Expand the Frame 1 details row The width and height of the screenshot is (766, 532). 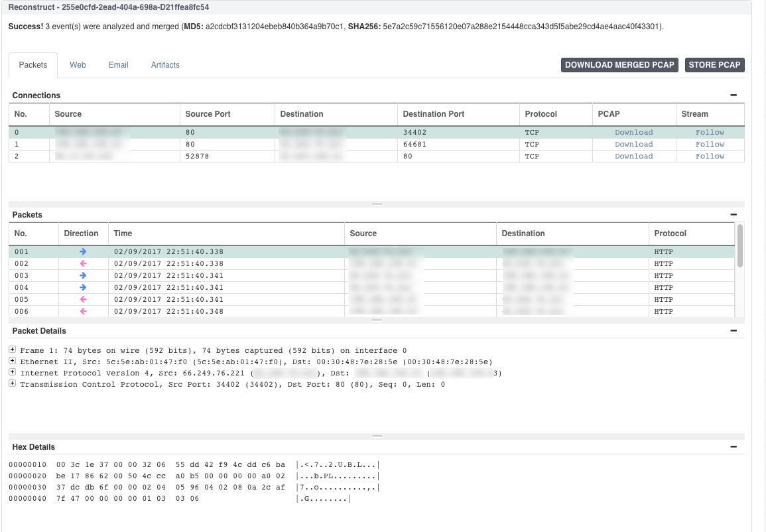click(x=12, y=350)
